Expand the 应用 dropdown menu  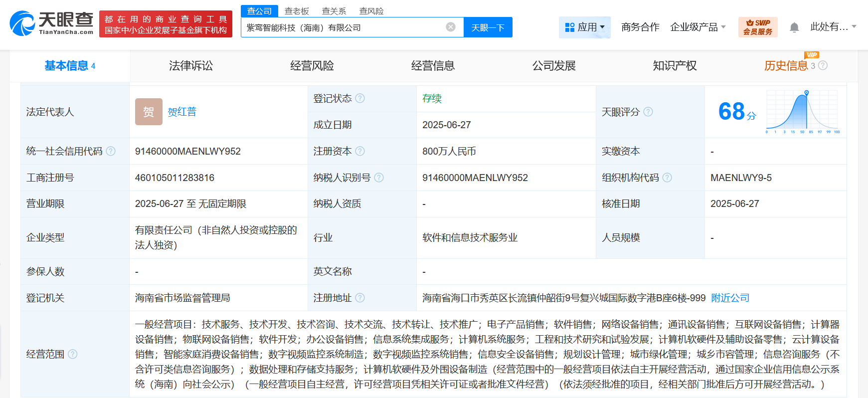tap(585, 27)
